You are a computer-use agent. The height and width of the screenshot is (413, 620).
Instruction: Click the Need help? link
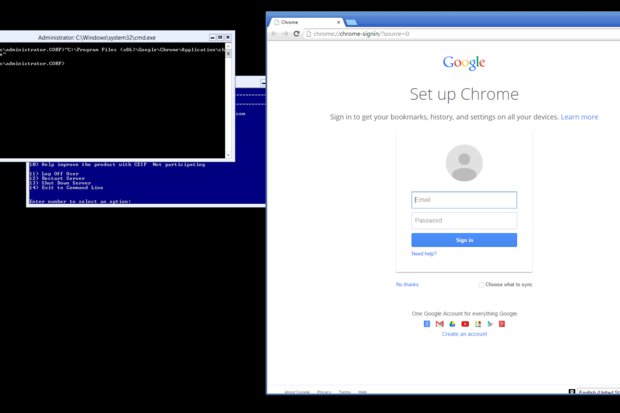[x=424, y=254]
